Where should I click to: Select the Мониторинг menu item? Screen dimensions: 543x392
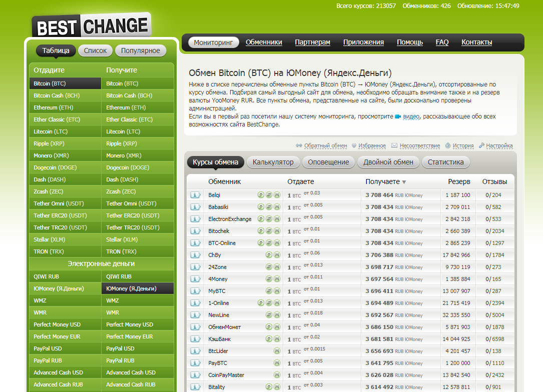[x=213, y=42]
